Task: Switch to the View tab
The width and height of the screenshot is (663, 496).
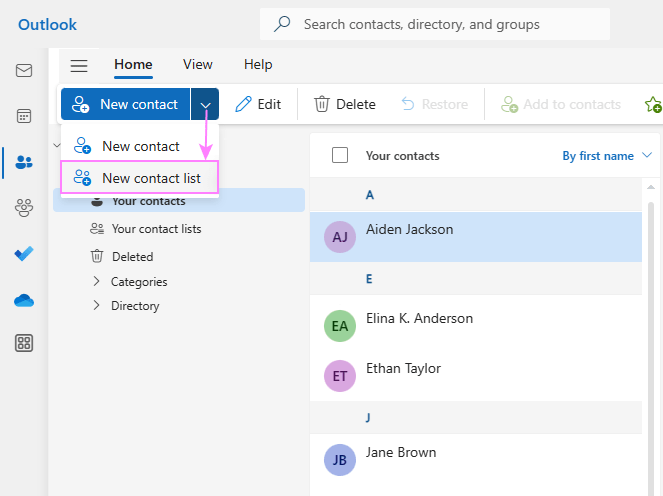Action: (197, 64)
